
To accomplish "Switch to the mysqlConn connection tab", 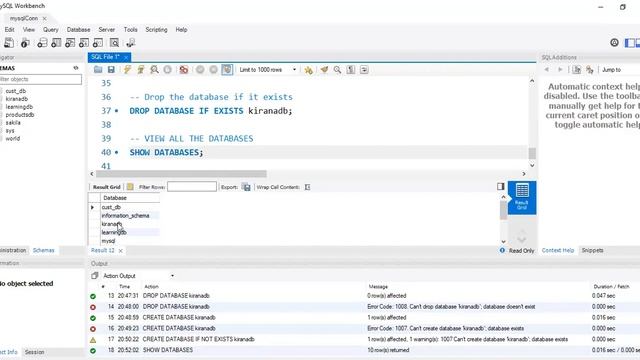I will [x=24, y=18].
